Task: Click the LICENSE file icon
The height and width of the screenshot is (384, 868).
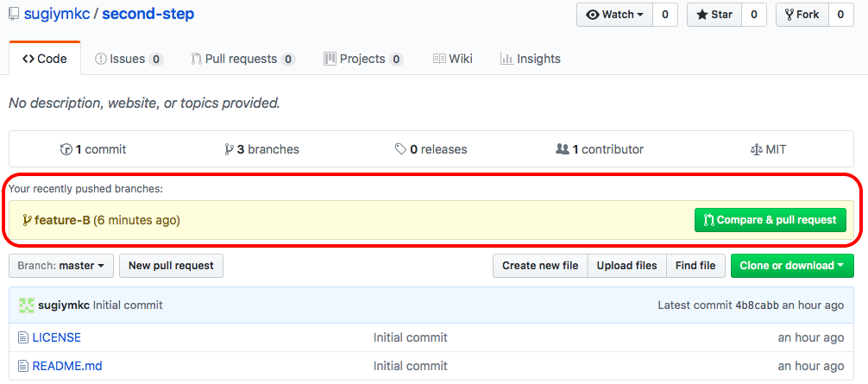Action: point(23,337)
